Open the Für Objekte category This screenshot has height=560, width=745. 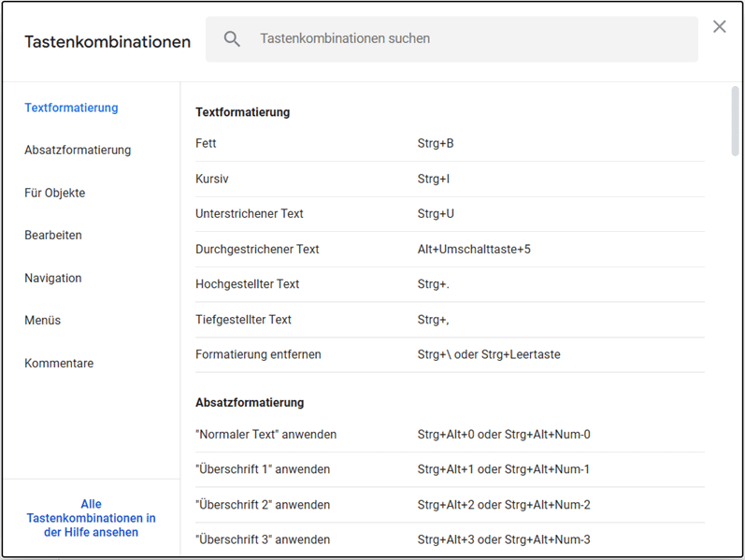coord(55,193)
